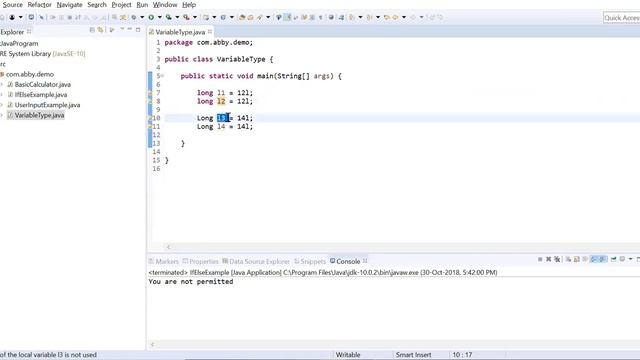Switch to the Data Source Explorer tab

click(256, 261)
